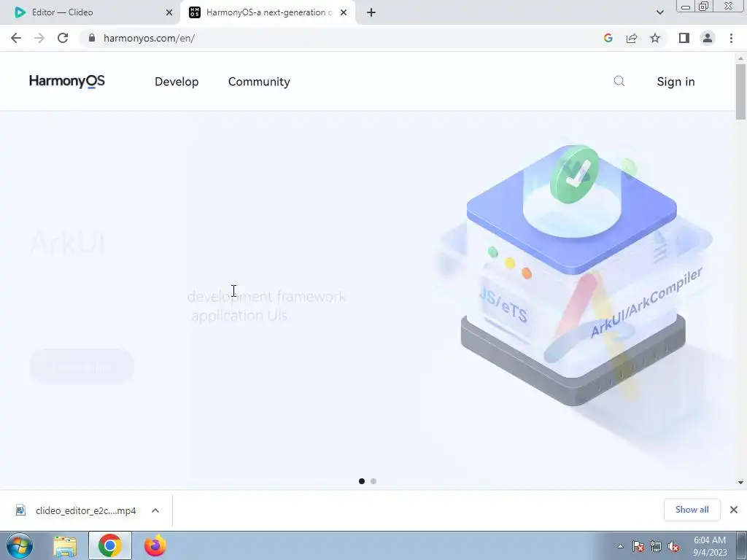Viewport: 747px width, 560px height.
Task: Click Show all downloads
Action: pyautogui.click(x=692, y=510)
